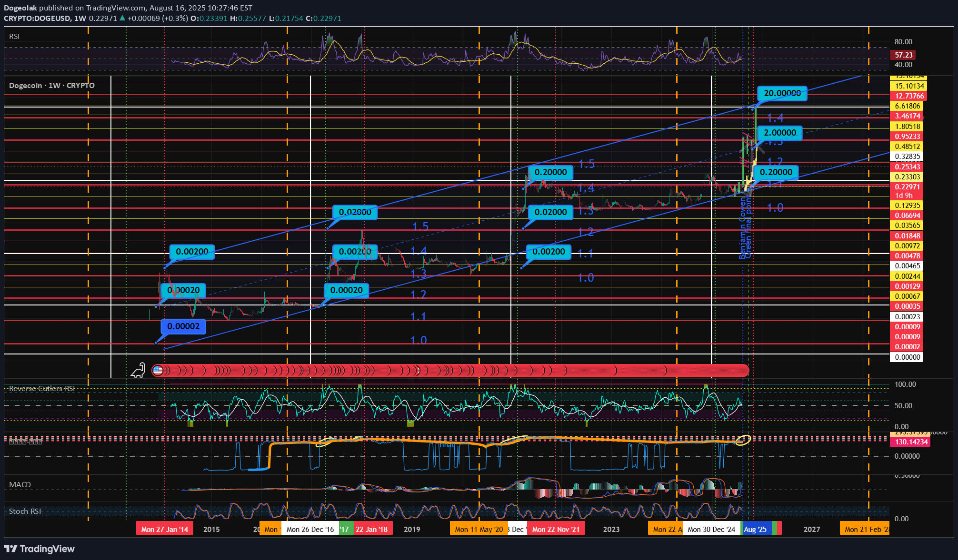Image resolution: width=958 pixels, height=560 pixels.
Task: Click the Mon 21 Feb '28 date marker
Action: click(x=865, y=529)
